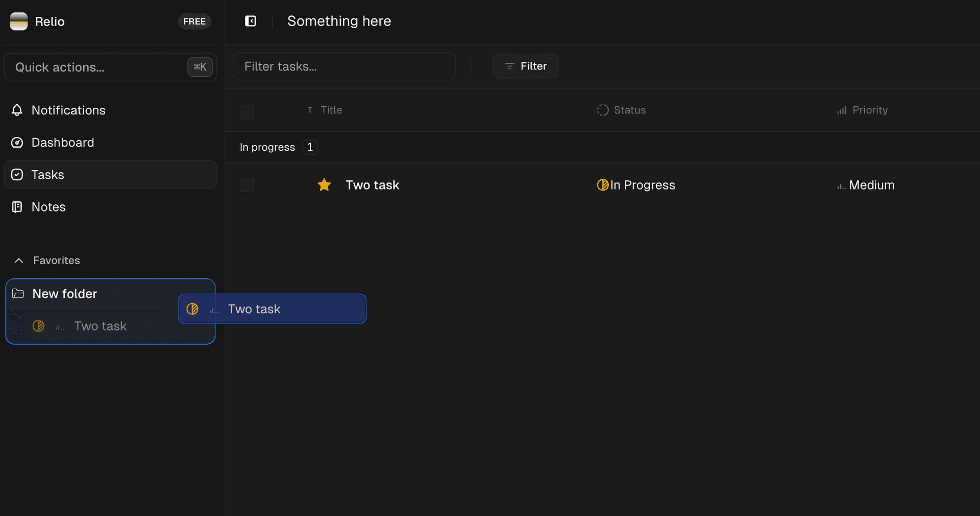Viewport: 980px width, 516px height.
Task: Click the Relio app logo
Action: (x=18, y=21)
